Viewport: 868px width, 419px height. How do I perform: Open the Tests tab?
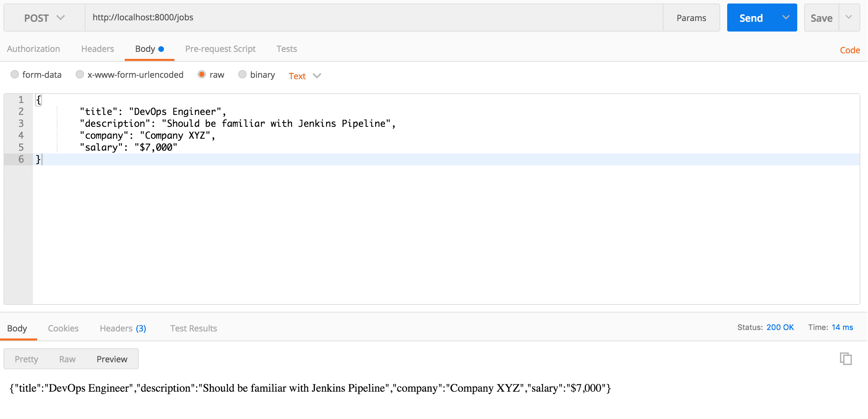(287, 49)
